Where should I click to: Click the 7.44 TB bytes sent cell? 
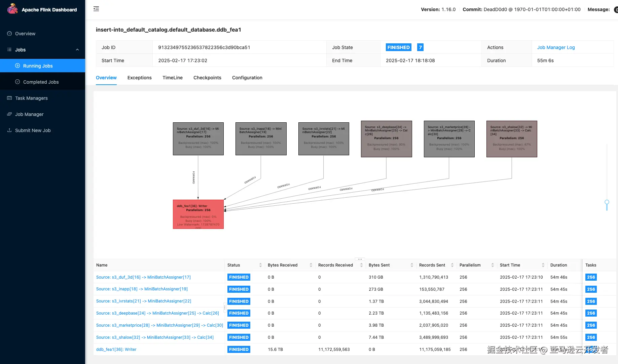tap(376, 337)
